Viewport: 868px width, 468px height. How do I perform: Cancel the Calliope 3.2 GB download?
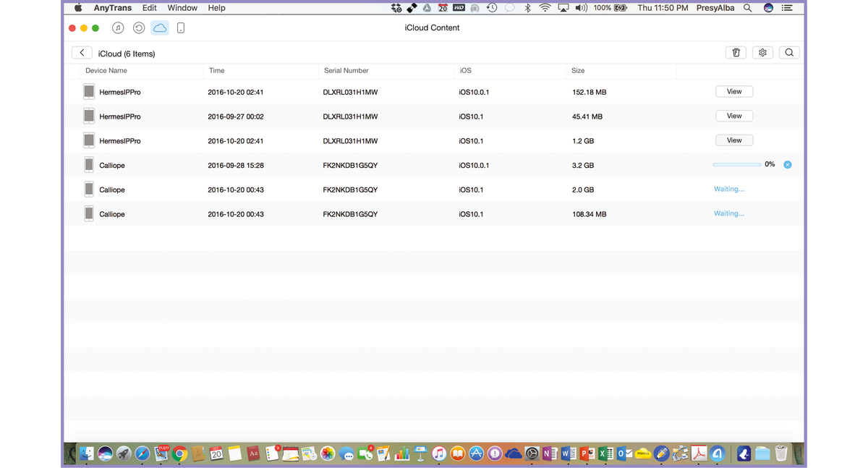788,165
